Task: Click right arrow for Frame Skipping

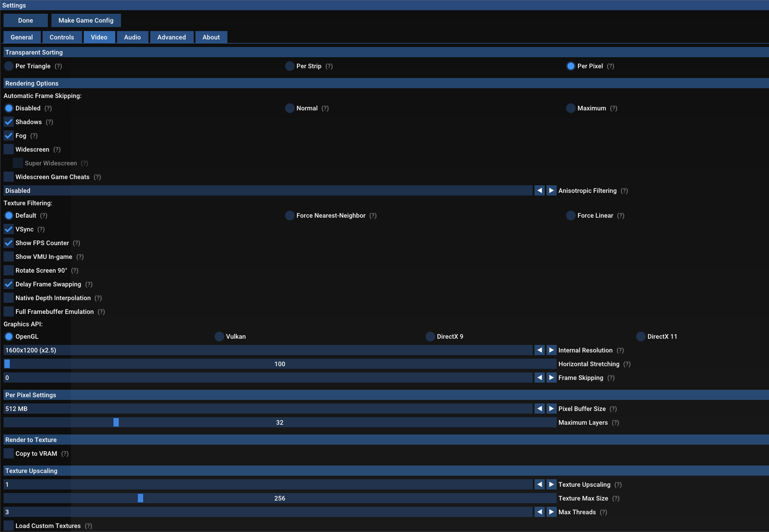Action: (551, 378)
